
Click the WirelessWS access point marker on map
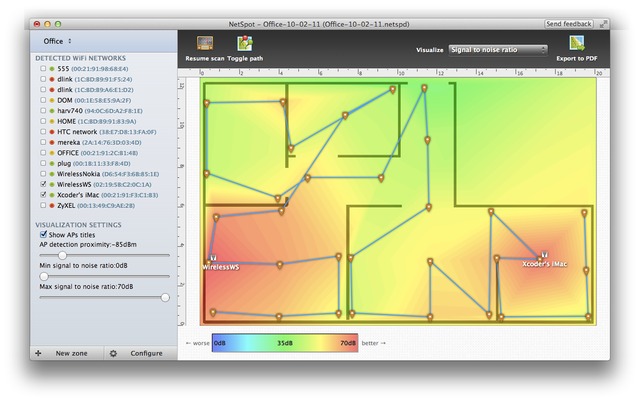click(x=213, y=258)
